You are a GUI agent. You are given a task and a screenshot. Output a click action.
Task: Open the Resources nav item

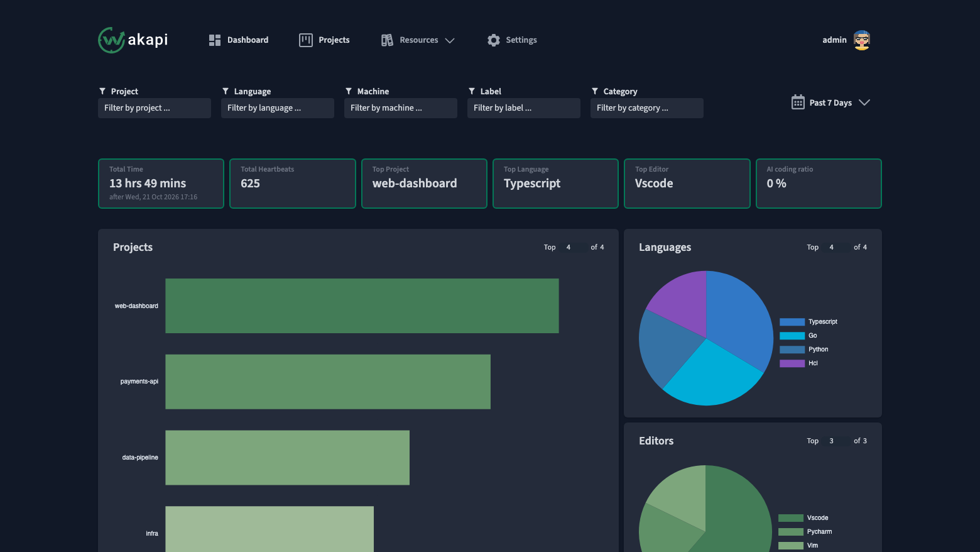(419, 40)
